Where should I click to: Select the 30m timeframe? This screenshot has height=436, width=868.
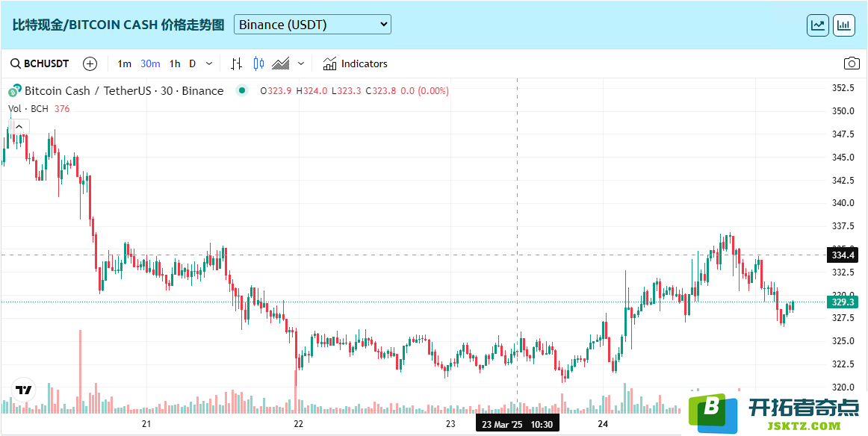pos(150,63)
